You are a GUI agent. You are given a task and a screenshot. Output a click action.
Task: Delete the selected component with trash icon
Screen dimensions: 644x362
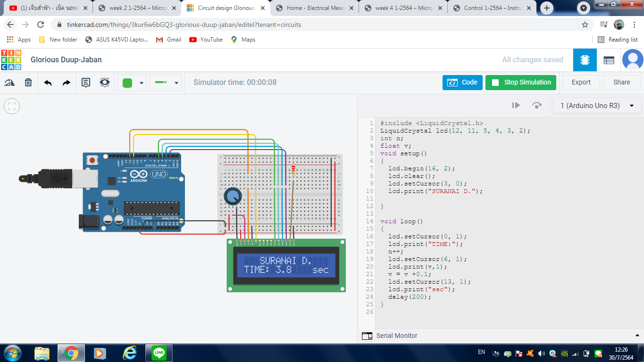28,83
